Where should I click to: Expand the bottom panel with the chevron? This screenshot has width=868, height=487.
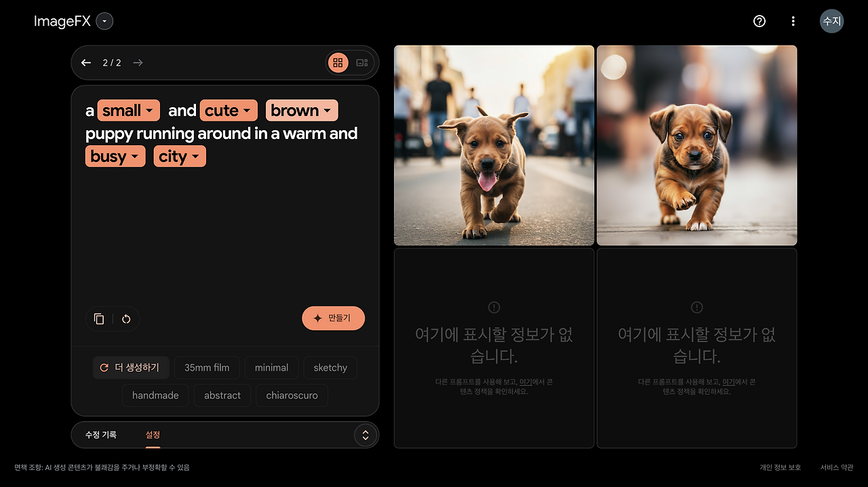pyautogui.click(x=365, y=435)
